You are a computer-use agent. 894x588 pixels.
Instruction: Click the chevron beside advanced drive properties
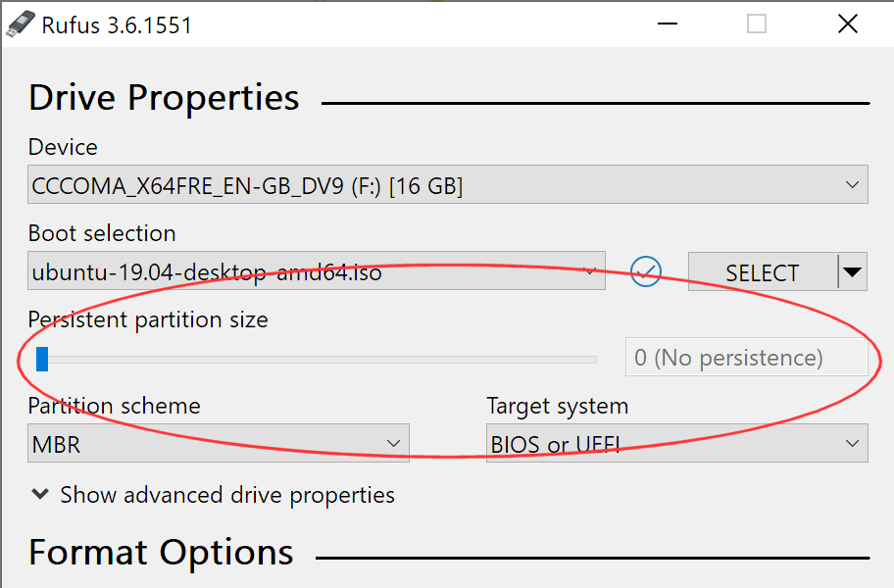[x=40, y=494]
